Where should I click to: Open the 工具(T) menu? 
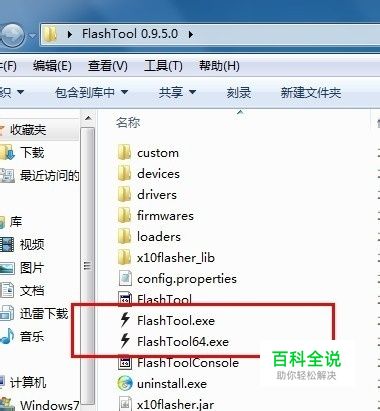pos(163,66)
